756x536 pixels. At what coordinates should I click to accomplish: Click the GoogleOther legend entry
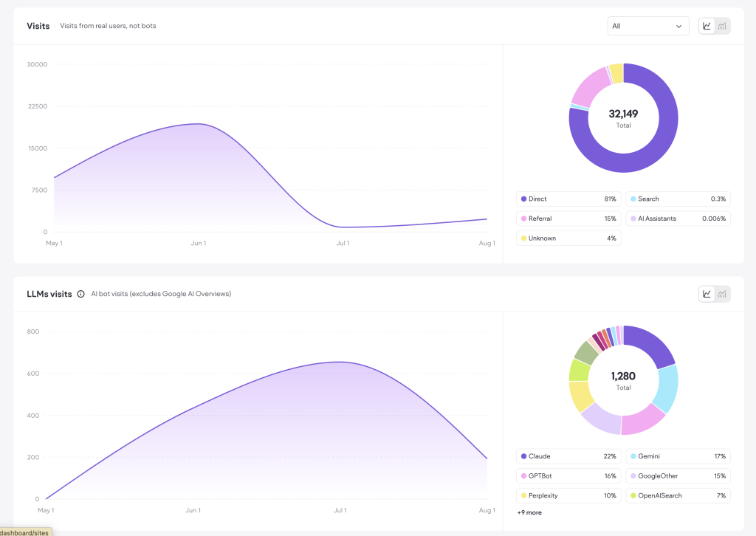(678, 476)
